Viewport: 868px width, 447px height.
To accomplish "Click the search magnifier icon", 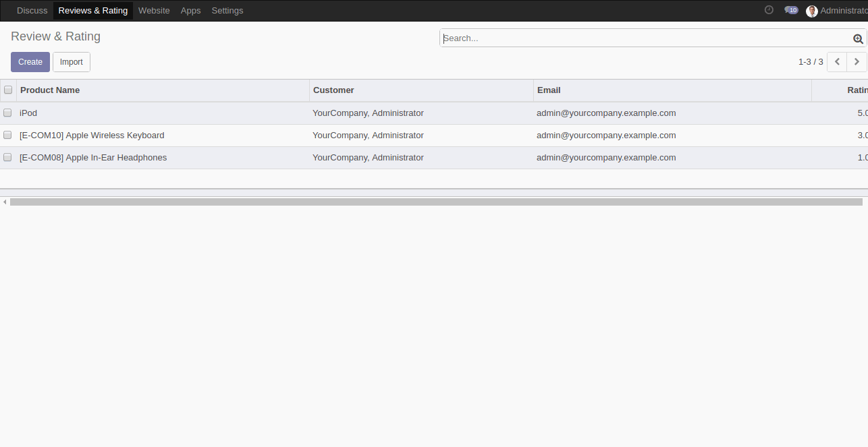I will [858, 39].
